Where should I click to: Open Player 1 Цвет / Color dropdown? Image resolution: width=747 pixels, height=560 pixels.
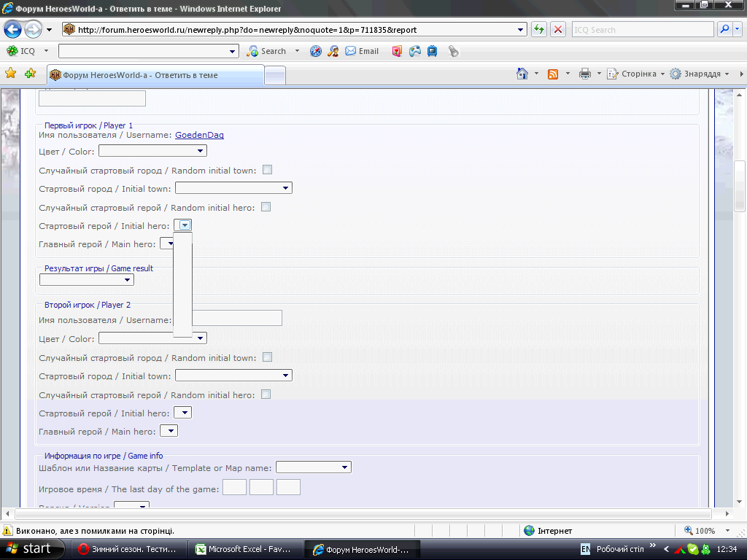tap(152, 151)
